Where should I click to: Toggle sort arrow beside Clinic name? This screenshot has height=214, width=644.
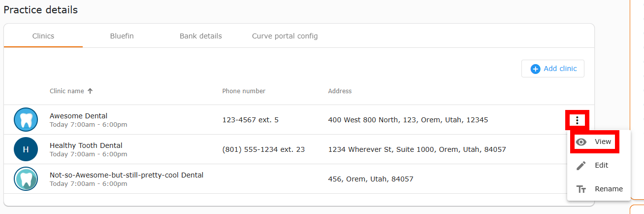tap(90, 91)
